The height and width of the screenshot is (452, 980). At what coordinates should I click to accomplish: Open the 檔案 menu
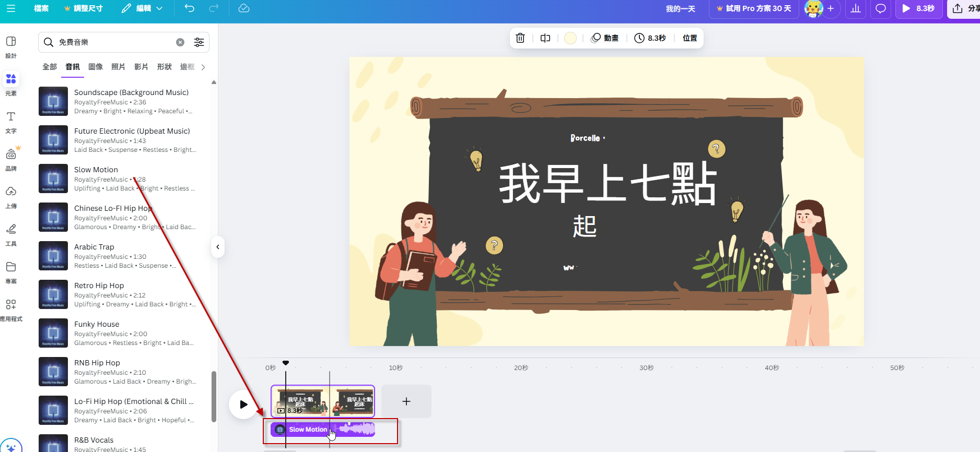tap(41, 8)
